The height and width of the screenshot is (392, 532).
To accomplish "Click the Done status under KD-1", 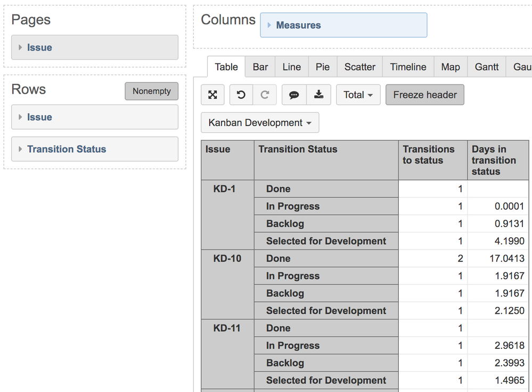I will 326,189.
